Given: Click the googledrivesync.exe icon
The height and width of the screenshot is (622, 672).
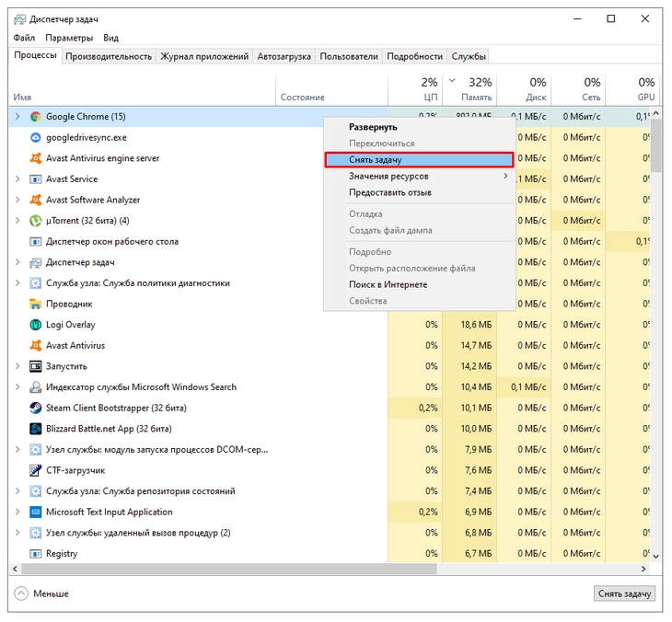Looking at the screenshot, I should click(36, 137).
